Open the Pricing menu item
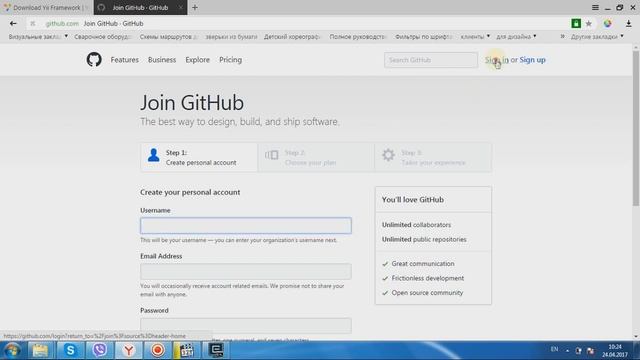The height and width of the screenshot is (360, 640). (231, 60)
